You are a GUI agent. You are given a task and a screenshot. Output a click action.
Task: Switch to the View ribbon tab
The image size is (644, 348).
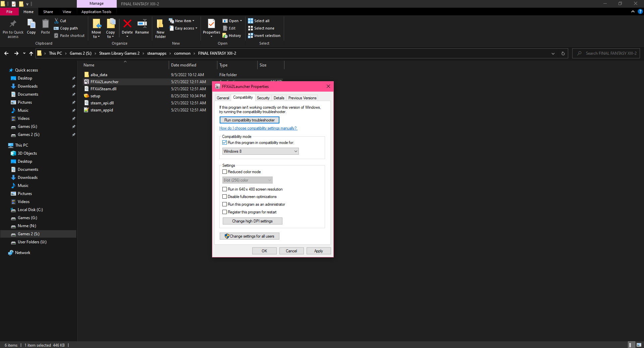click(x=67, y=12)
